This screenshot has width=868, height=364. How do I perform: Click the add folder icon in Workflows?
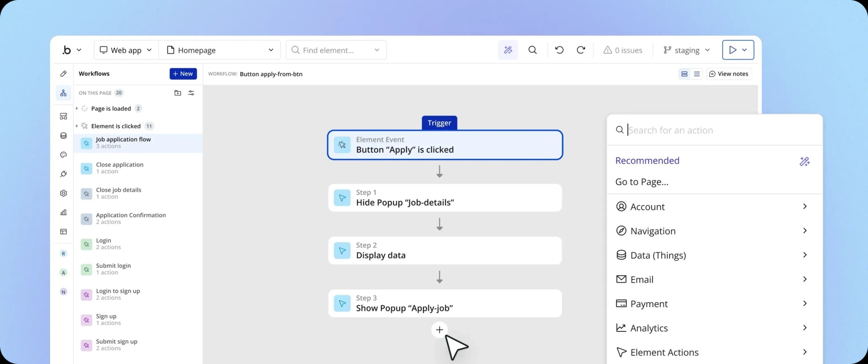tap(178, 93)
